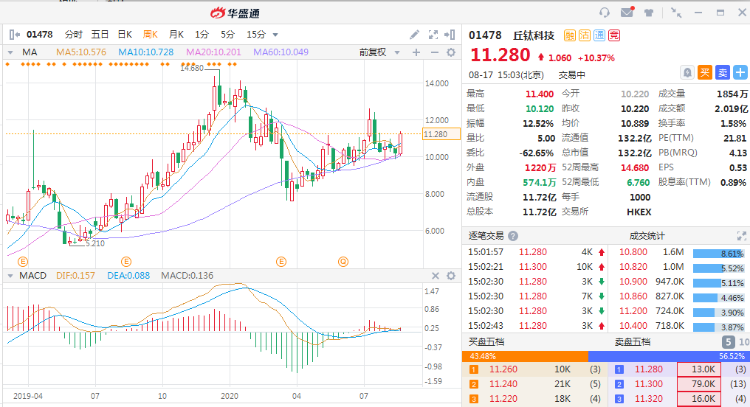The image size is (750, 407).
Task: Switch to the 分时 intraday tab
Action: point(74,34)
